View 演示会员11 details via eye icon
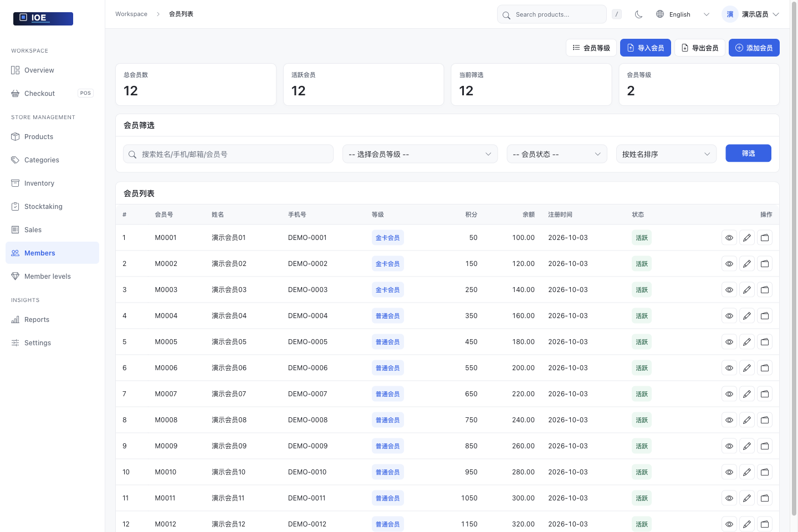Image resolution: width=798 pixels, height=532 pixels. coord(729,498)
